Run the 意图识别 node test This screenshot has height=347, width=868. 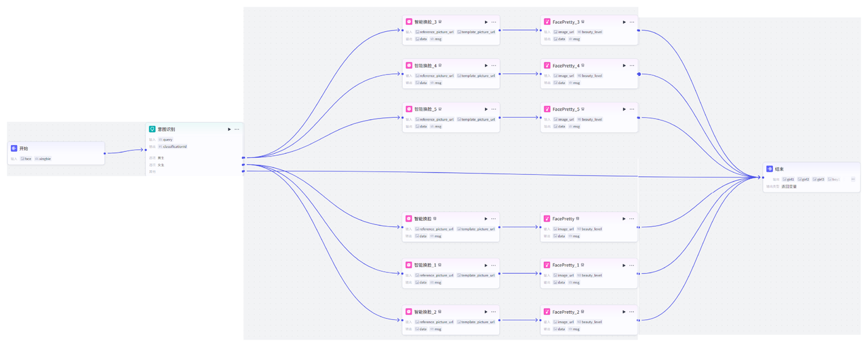[229, 129]
